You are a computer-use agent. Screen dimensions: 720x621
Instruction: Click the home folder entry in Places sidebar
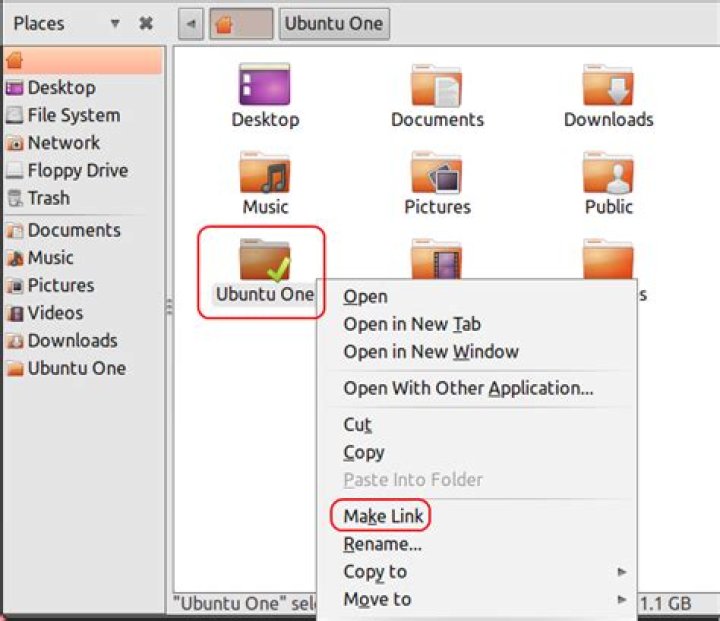[84, 60]
